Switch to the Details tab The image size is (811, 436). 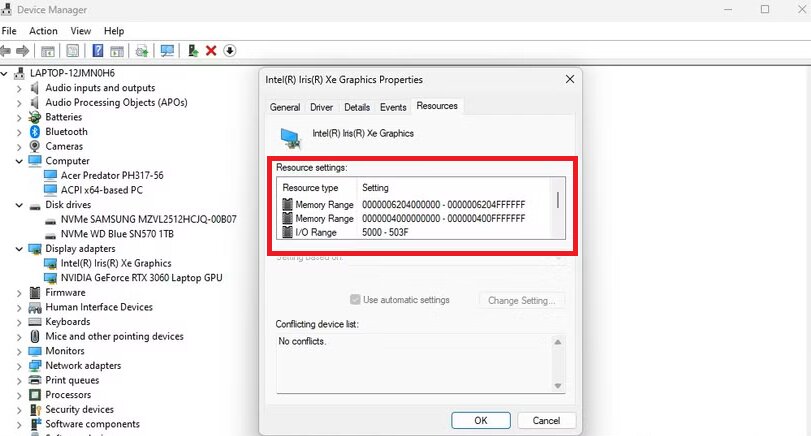coord(357,107)
